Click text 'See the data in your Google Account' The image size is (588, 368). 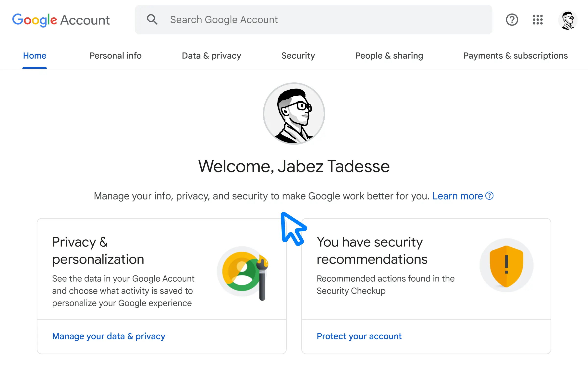coord(123,279)
